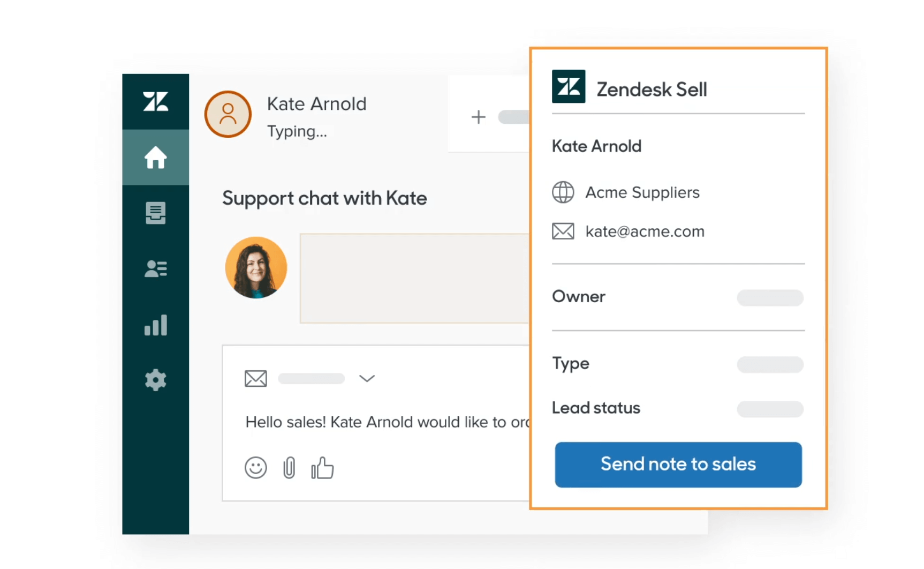Screen dimensions: 924x569
Task: Click the thumbs up icon
Action: point(322,468)
